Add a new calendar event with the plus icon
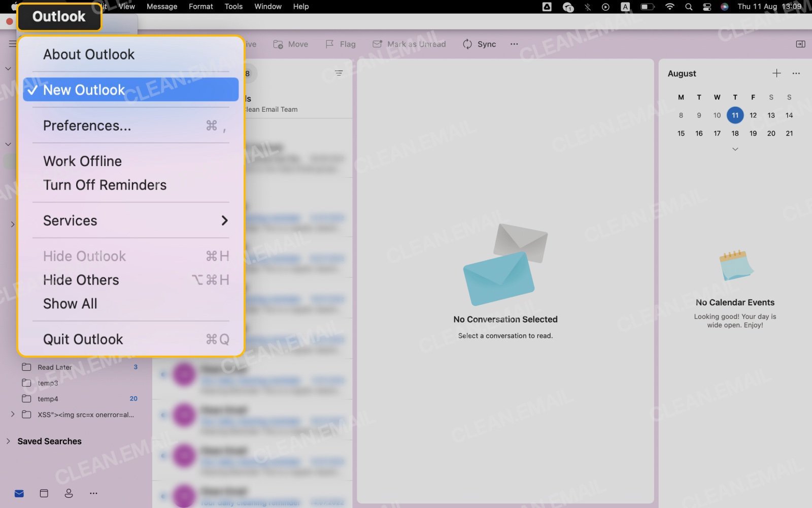This screenshot has width=812, height=508. (776, 73)
